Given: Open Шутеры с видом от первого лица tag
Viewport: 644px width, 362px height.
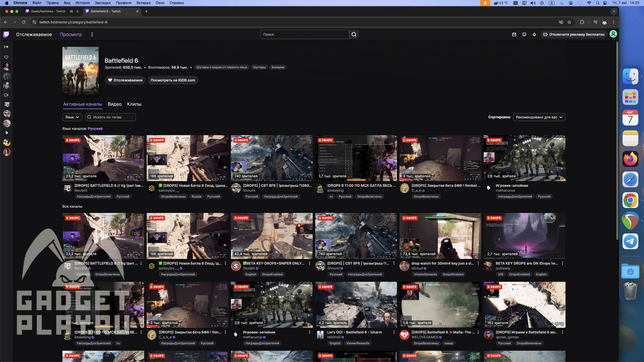Looking at the screenshot, I should coord(222,67).
